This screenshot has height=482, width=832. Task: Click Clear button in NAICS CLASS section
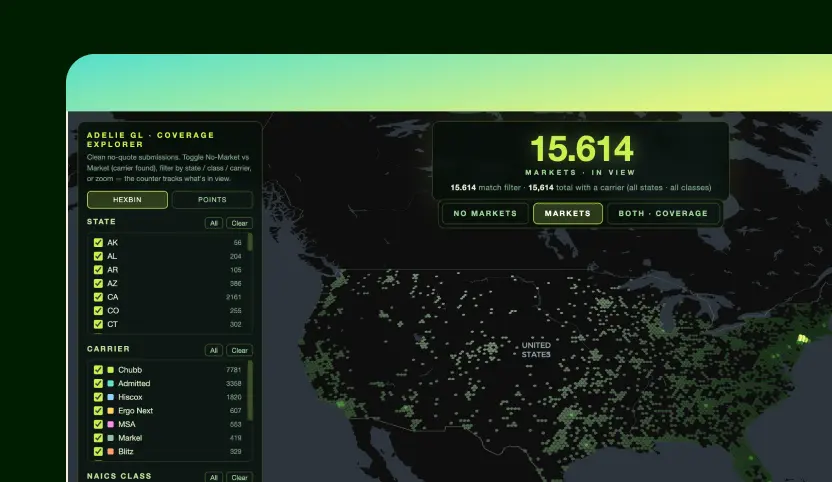click(x=239, y=477)
